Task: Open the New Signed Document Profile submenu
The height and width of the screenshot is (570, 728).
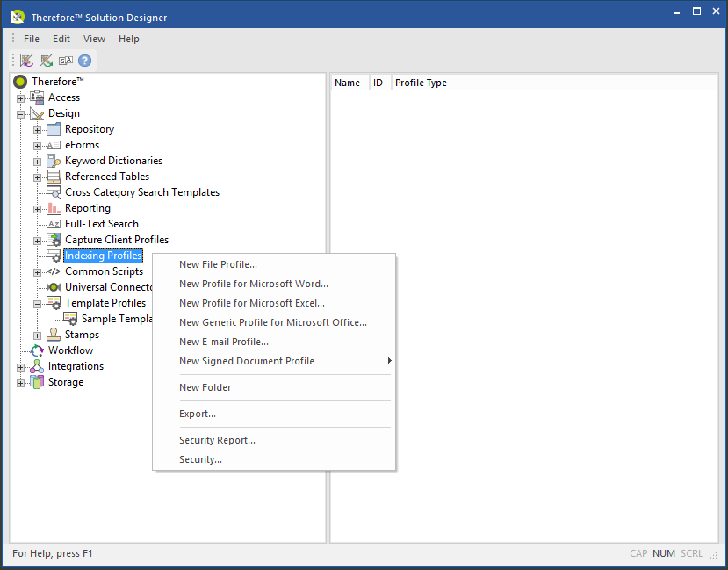Action: pyautogui.click(x=247, y=361)
